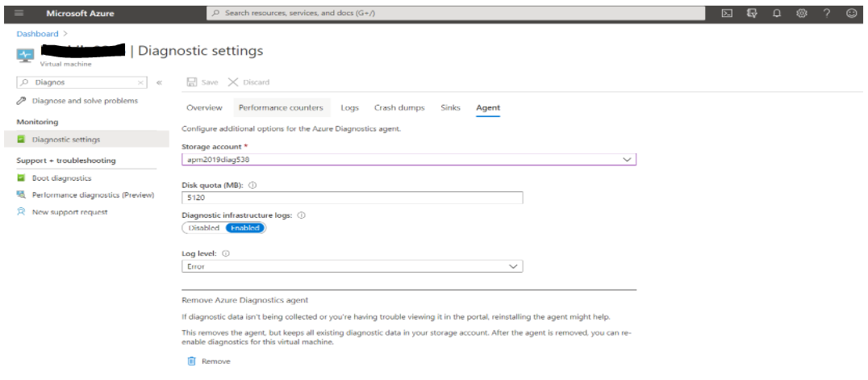Open Diagnose and solve problems
Viewport: 868px width, 380px height.
click(86, 101)
